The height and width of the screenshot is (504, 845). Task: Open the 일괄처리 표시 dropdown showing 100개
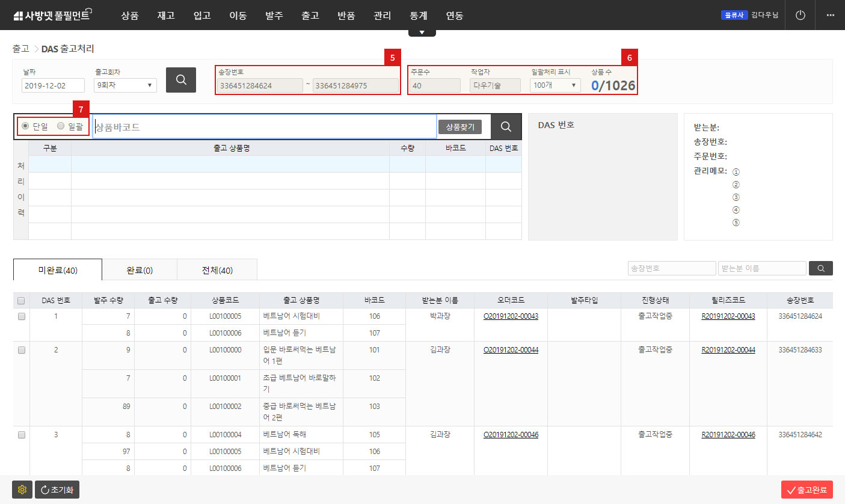click(554, 85)
